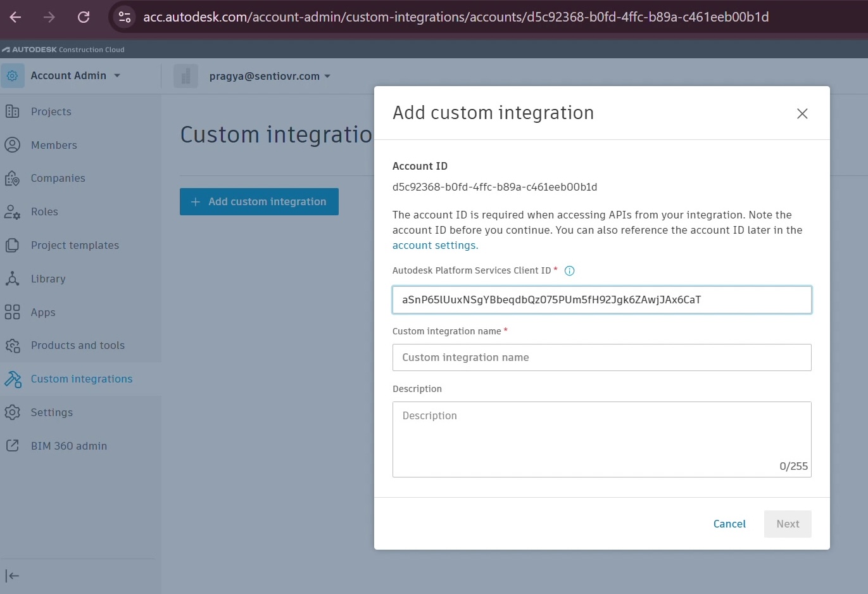Open Products and tools
Image resolution: width=868 pixels, height=594 pixels.
click(78, 346)
